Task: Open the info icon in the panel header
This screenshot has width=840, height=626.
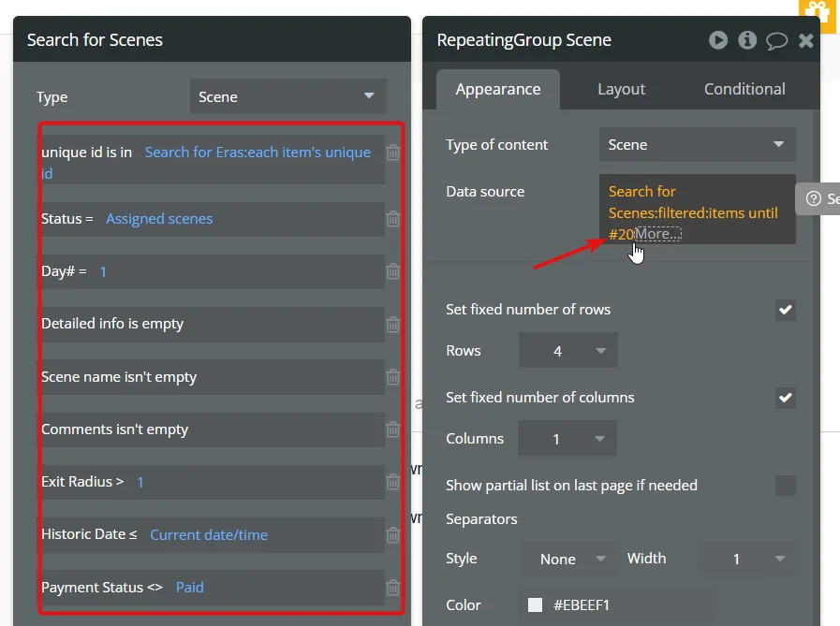Action: [747, 40]
